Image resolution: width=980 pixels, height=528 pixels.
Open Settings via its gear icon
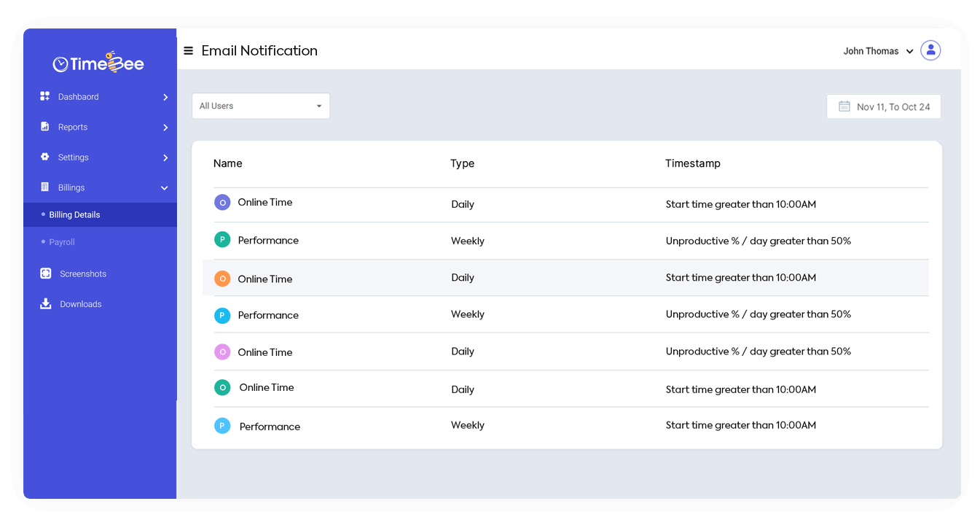(x=44, y=157)
